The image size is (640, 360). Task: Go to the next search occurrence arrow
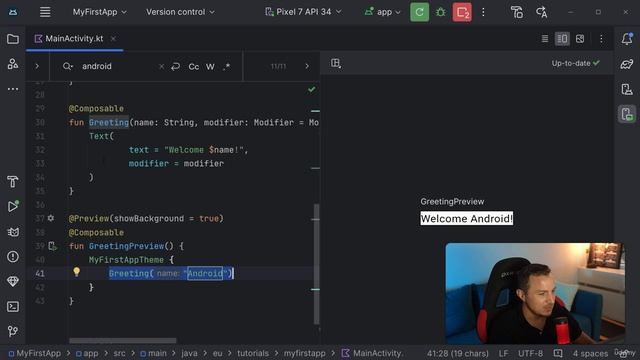(307, 66)
